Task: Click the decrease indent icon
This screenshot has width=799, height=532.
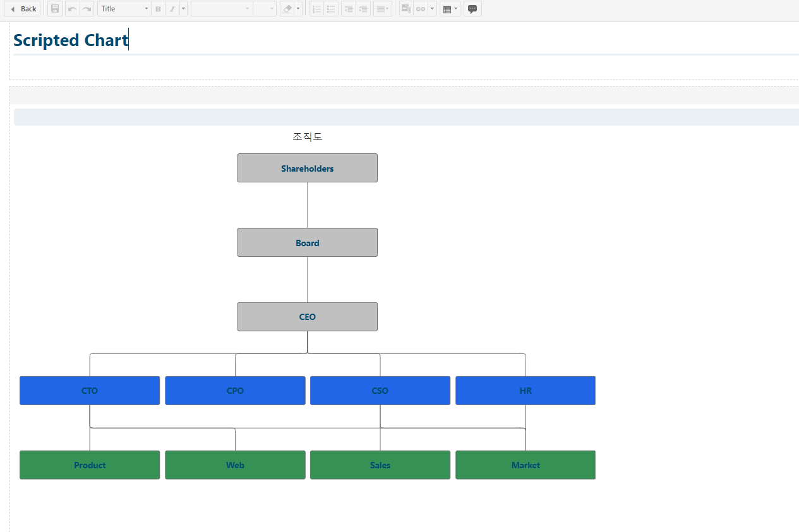Action: (x=348, y=9)
